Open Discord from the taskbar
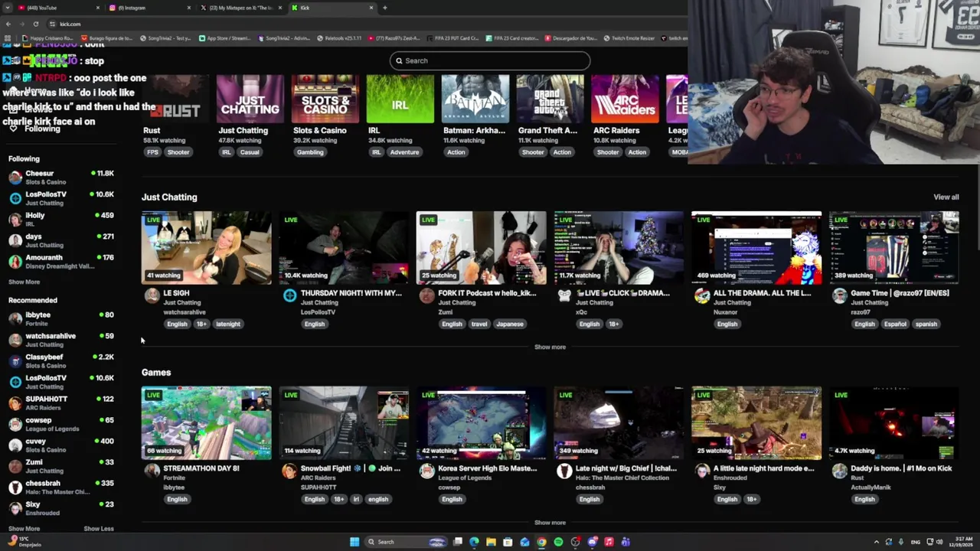Screen dimensions: 980x551 (x=592, y=542)
